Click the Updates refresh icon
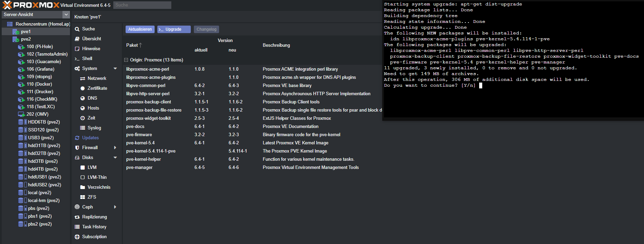 [x=77, y=138]
